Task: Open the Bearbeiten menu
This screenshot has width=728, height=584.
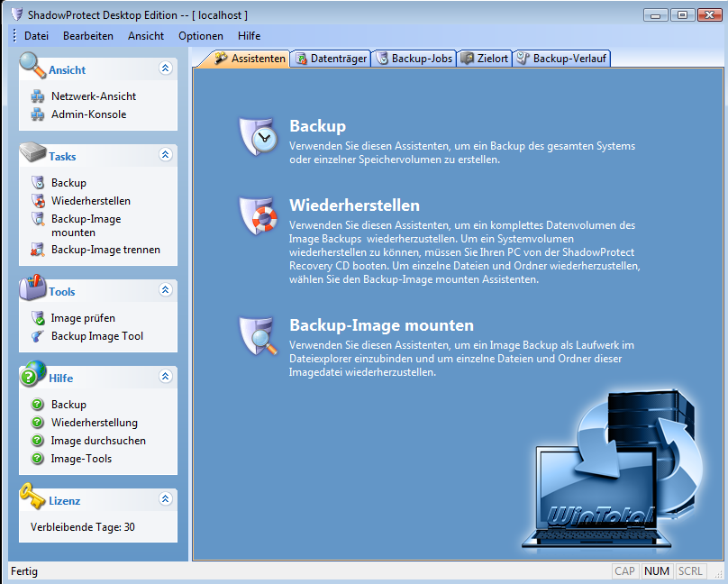Action: [x=88, y=36]
